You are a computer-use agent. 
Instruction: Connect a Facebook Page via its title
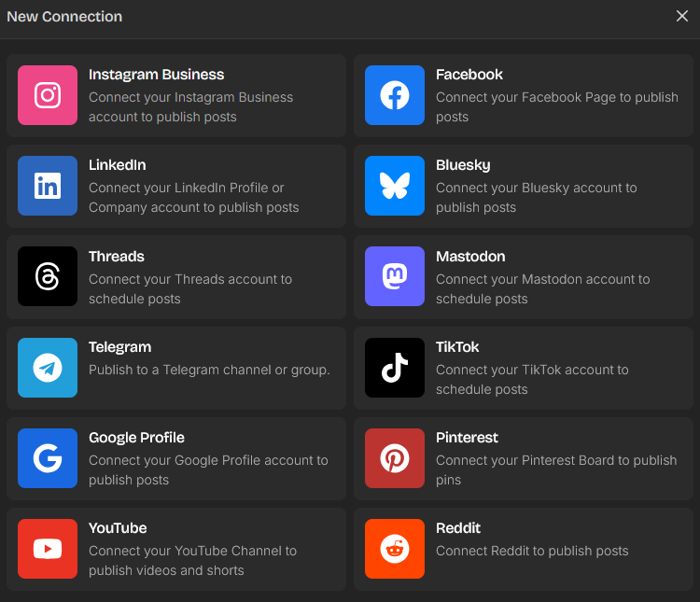469,75
